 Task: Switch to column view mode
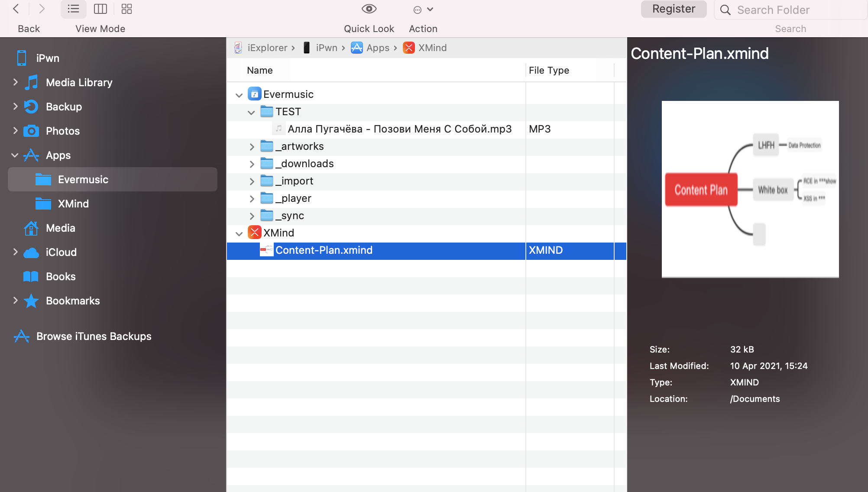point(100,9)
